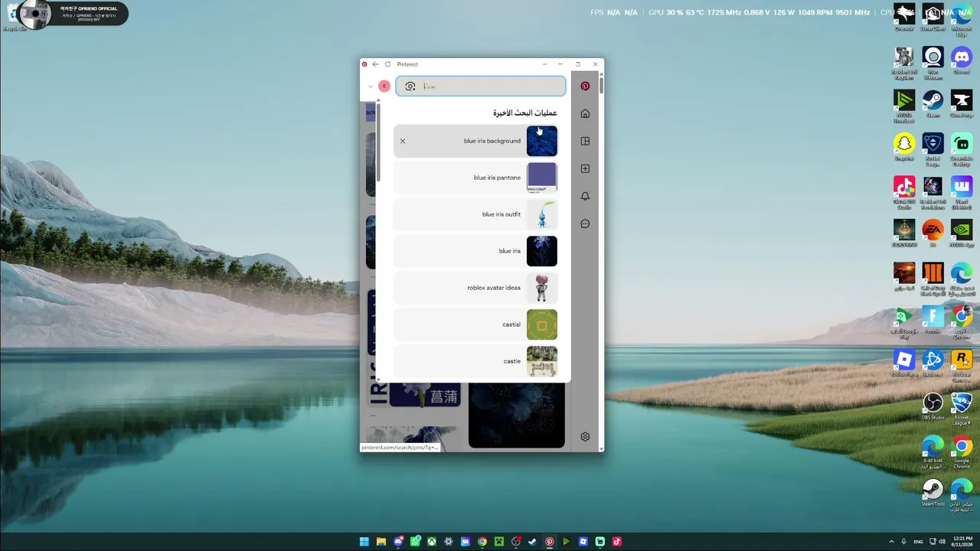Click the blue iris pantone swatch thumbnail
The width and height of the screenshot is (980, 551).
[x=542, y=178]
